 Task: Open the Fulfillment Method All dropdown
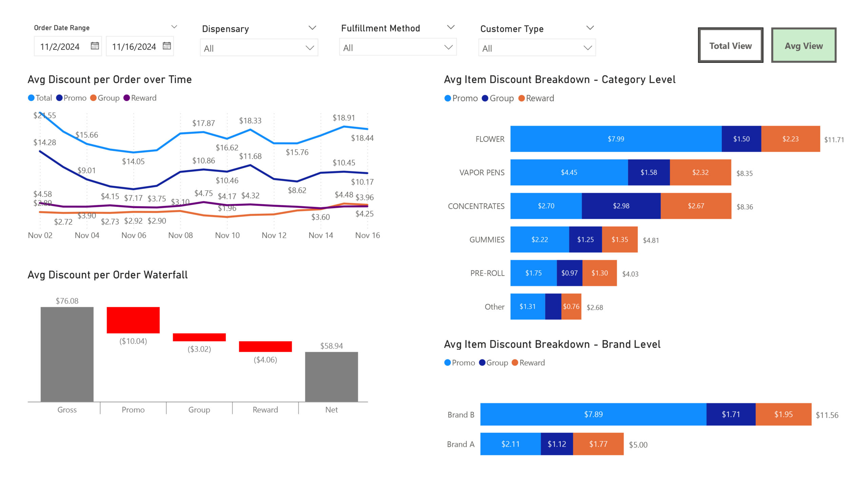(x=397, y=47)
